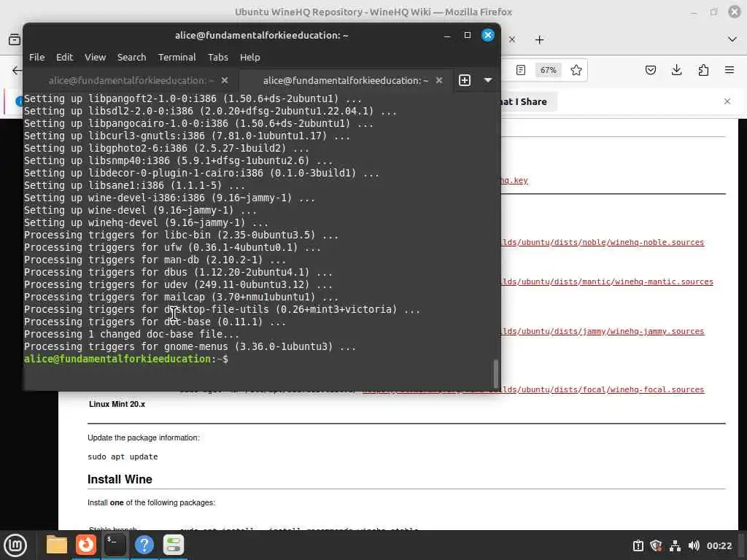Open the Firefox hamburger menu
This screenshot has width=747, height=560.
[729, 70]
